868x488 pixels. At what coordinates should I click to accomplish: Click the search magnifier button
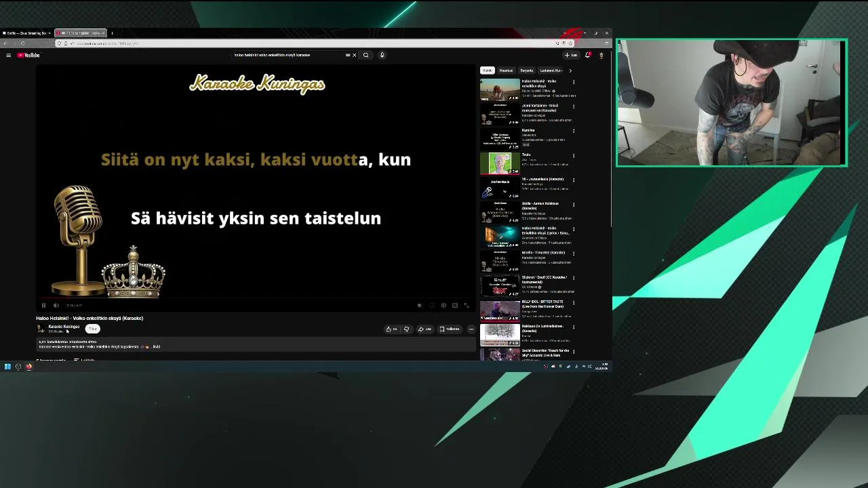point(366,55)
